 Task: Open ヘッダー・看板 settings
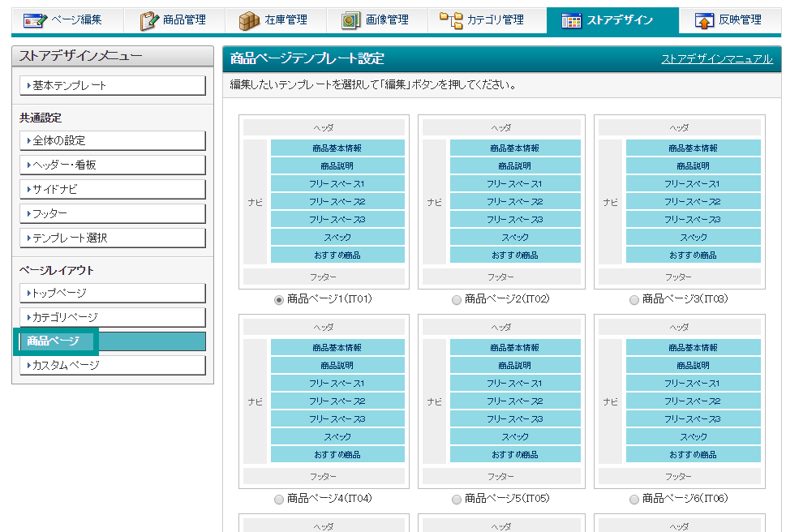[x=113, y=165]
